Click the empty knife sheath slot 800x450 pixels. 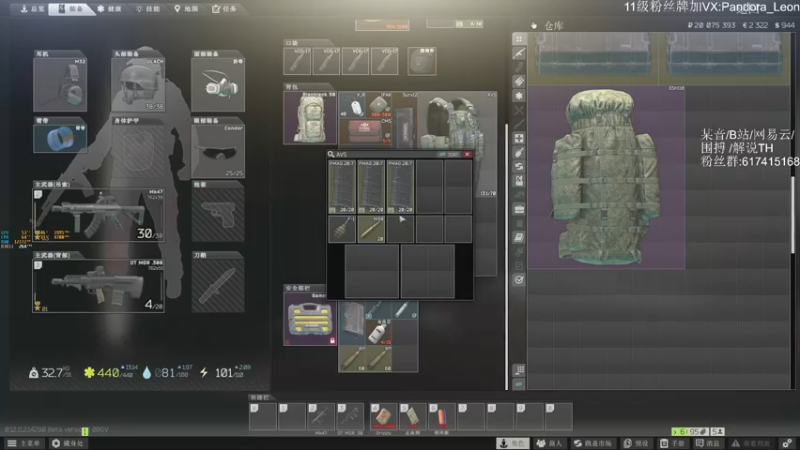click(x=218, y=285)
